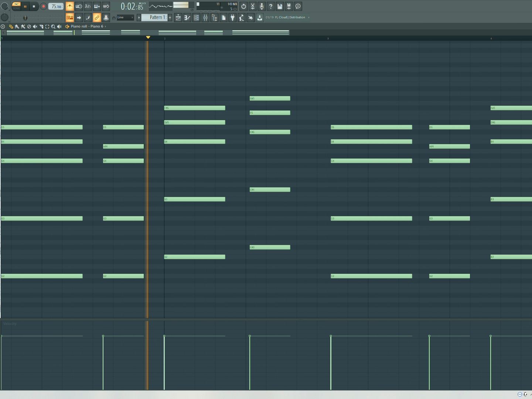This screenshot has width=532, height=399.
Task: Open the Line snap dropdown
Action: [x=125, y=17]
